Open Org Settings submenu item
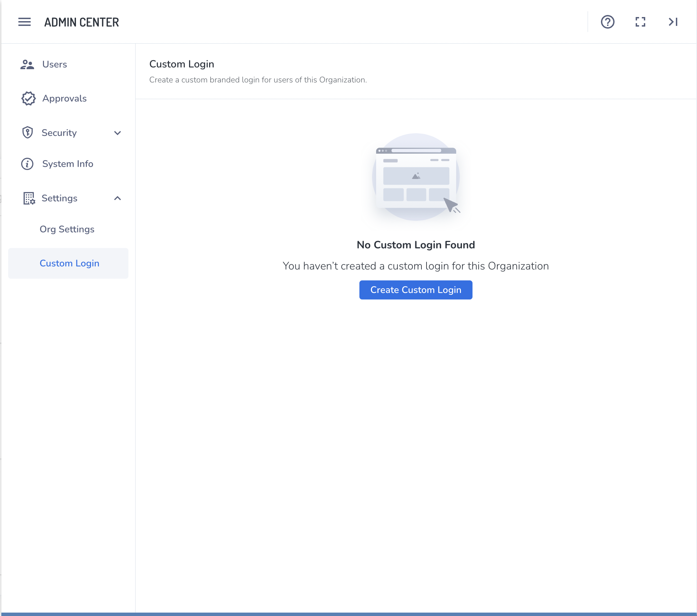697x616 pixels. pyautogui.click(x=67, y=229)
